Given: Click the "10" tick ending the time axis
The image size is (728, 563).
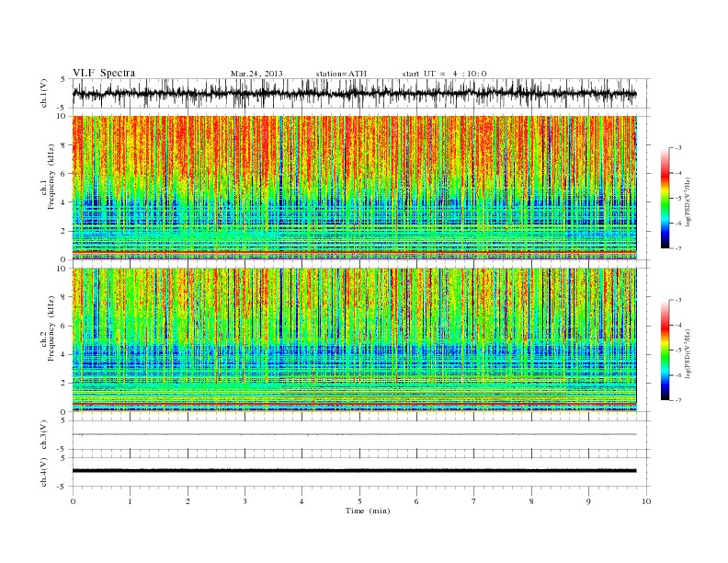Looking at the screenshot, I should tap(646, 501).
